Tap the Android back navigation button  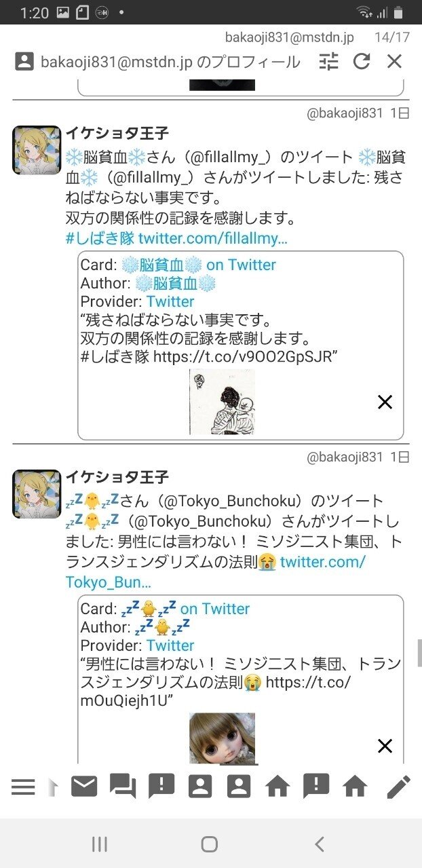(x=320, y=844)
